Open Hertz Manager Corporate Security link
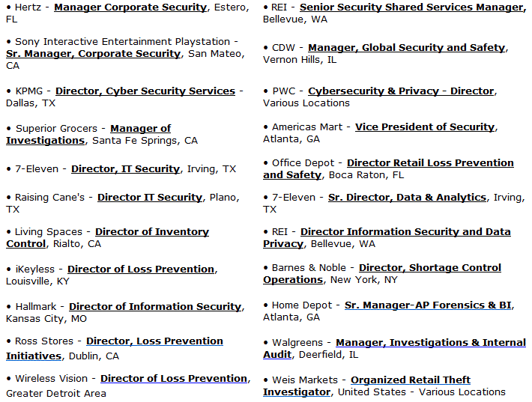532x402 pixels. (x=130, y=7)
